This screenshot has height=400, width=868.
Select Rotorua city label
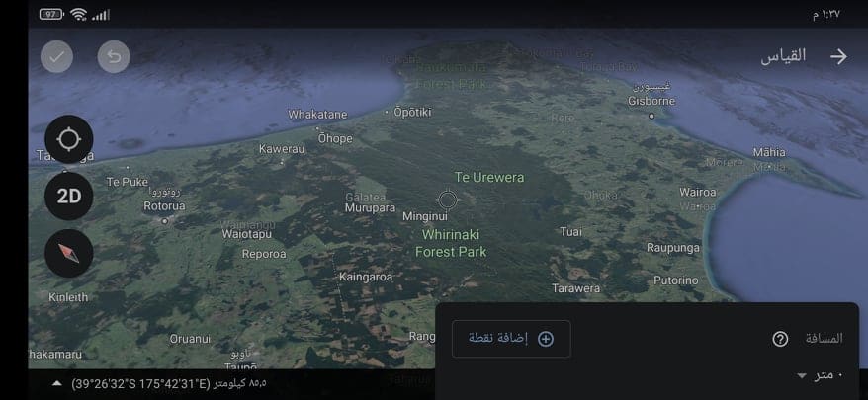coord(164,205)
